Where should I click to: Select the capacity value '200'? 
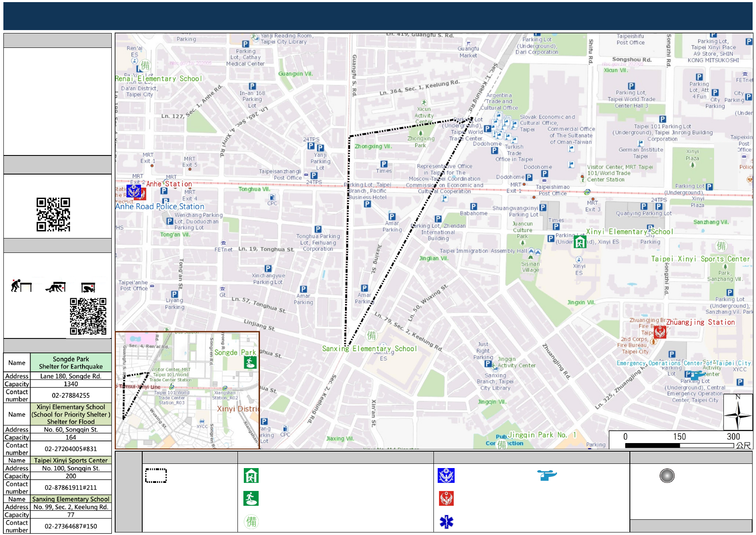71,476
